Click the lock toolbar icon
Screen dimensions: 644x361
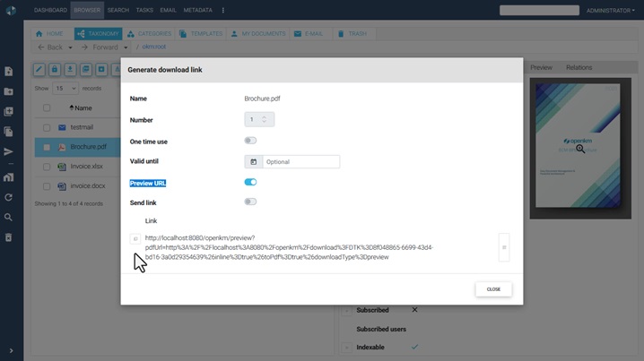click(55, 69)
